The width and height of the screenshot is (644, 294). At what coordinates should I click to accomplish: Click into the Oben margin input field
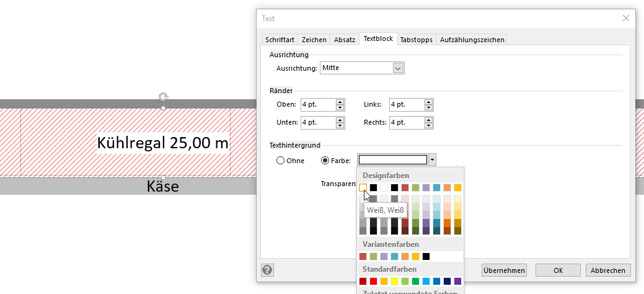(x=317, y=104)
